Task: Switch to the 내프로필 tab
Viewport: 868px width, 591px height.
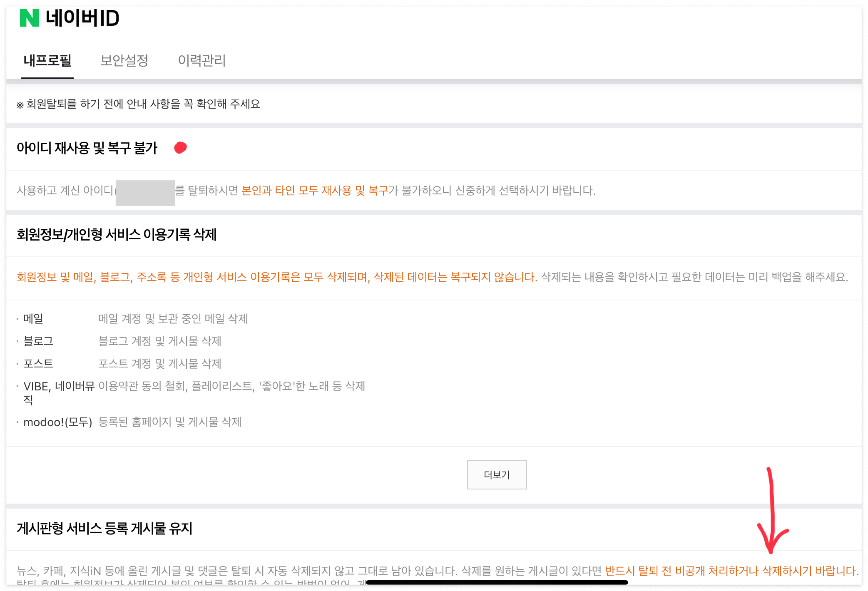Action: (x=47, y=61)
